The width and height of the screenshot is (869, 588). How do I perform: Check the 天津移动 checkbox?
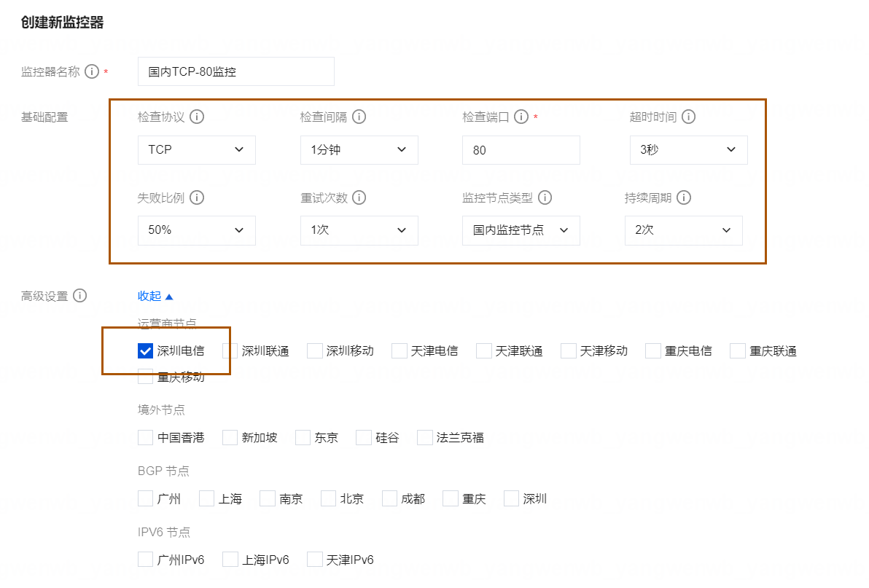pos(569,351)
